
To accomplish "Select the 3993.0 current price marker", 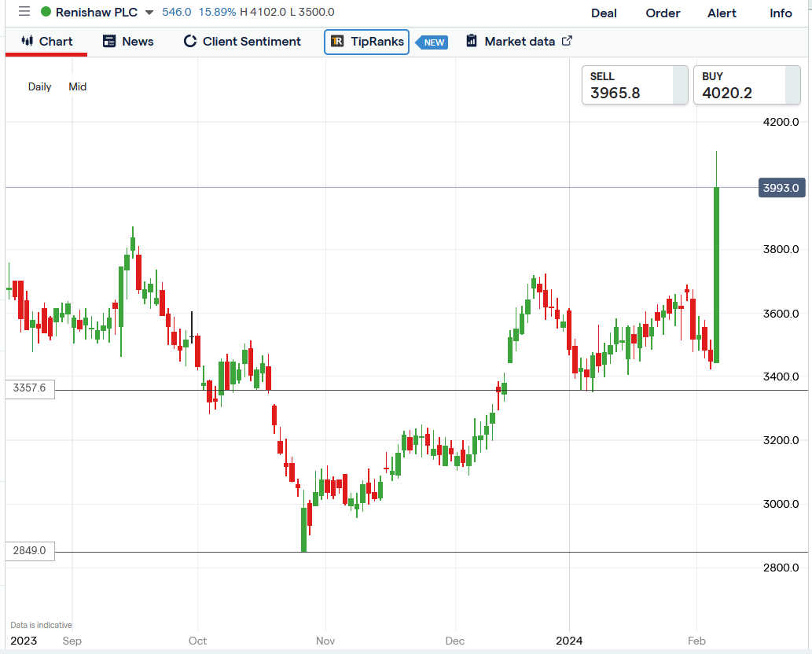I will click(x=781, y=187).
